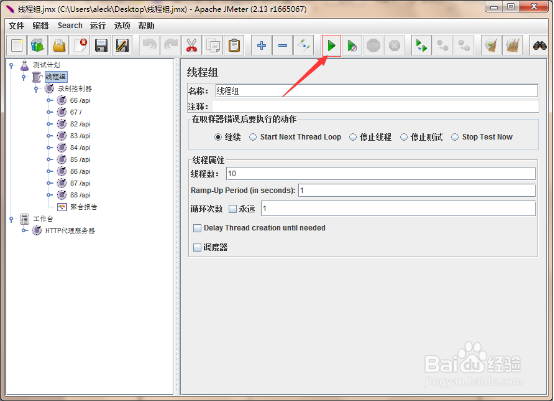
Task: Start the test with green play icon
Action: pos(331,46)
